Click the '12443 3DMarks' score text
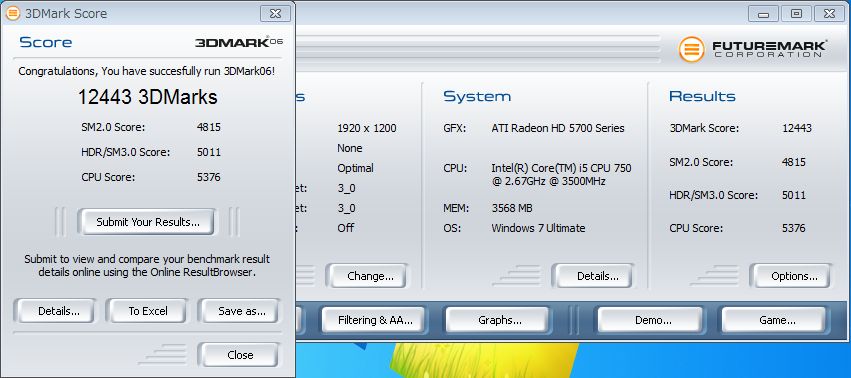 pyautogui.click(x=148, y=97)
